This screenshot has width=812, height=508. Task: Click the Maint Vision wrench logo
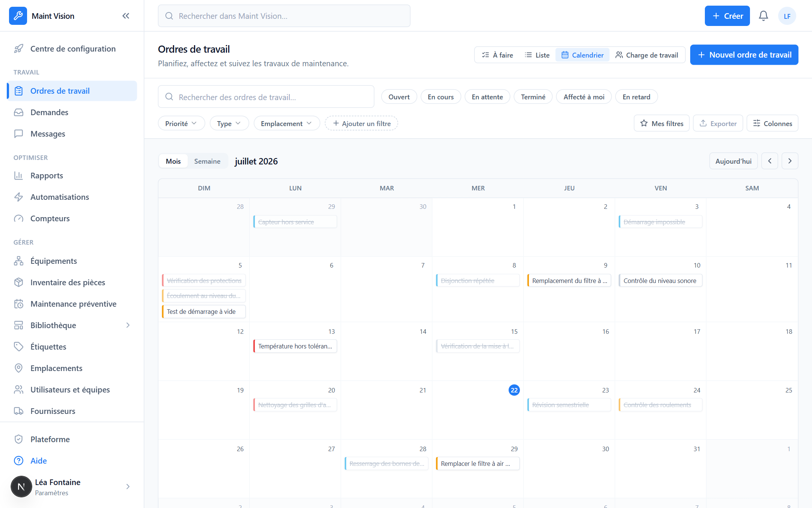point(18,16)
